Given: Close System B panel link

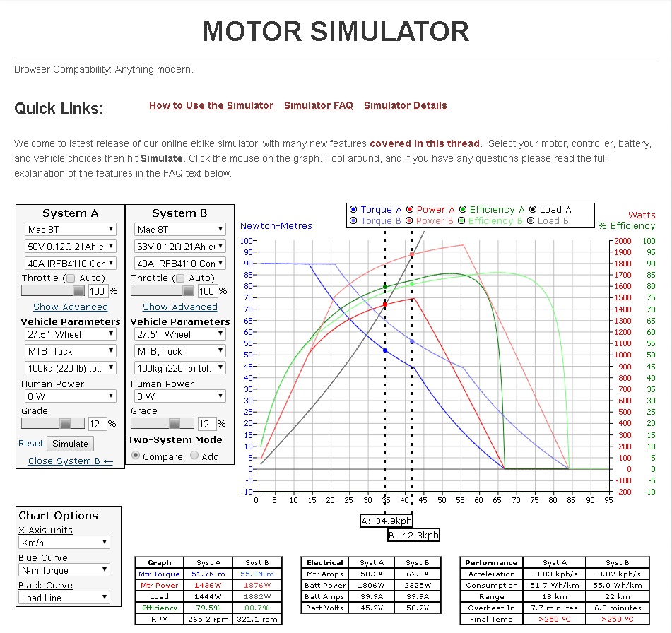Looking at the screenshot, I should (x=71, y=461).
